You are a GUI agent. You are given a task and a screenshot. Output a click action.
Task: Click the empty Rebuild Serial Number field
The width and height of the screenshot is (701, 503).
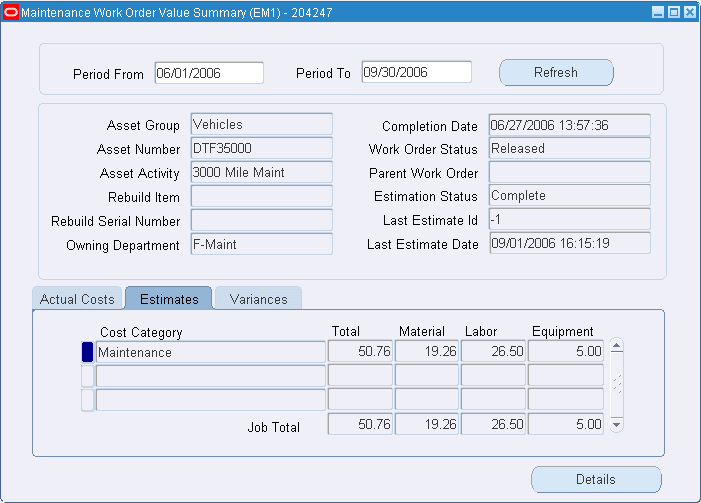pos(262,220)
